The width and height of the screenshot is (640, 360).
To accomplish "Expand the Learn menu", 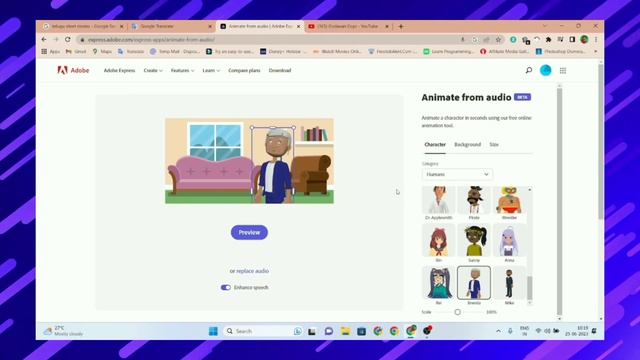I will pyautogui.click(x=211, y=70).
